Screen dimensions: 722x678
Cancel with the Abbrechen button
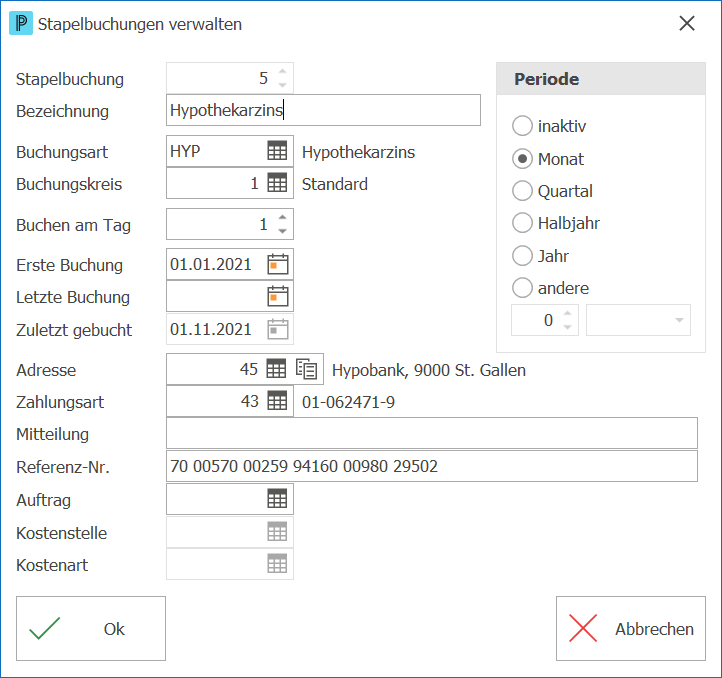[631, 629]
